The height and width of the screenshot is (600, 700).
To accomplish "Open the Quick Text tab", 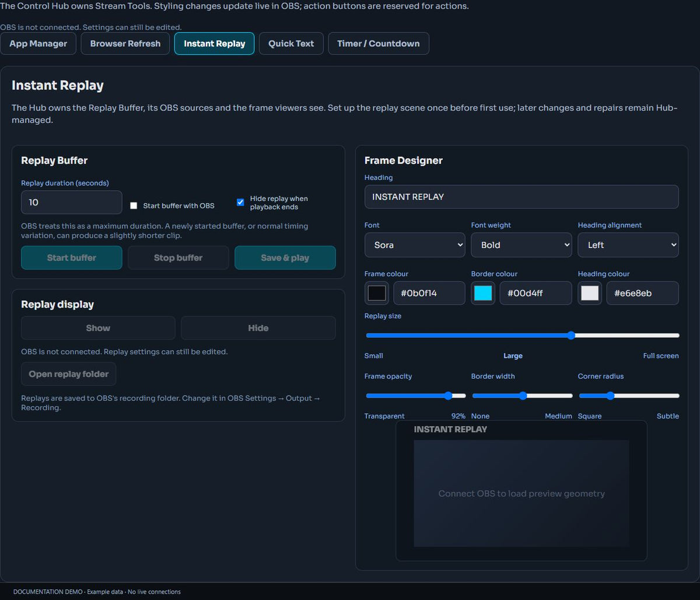I will pos(291,43).
